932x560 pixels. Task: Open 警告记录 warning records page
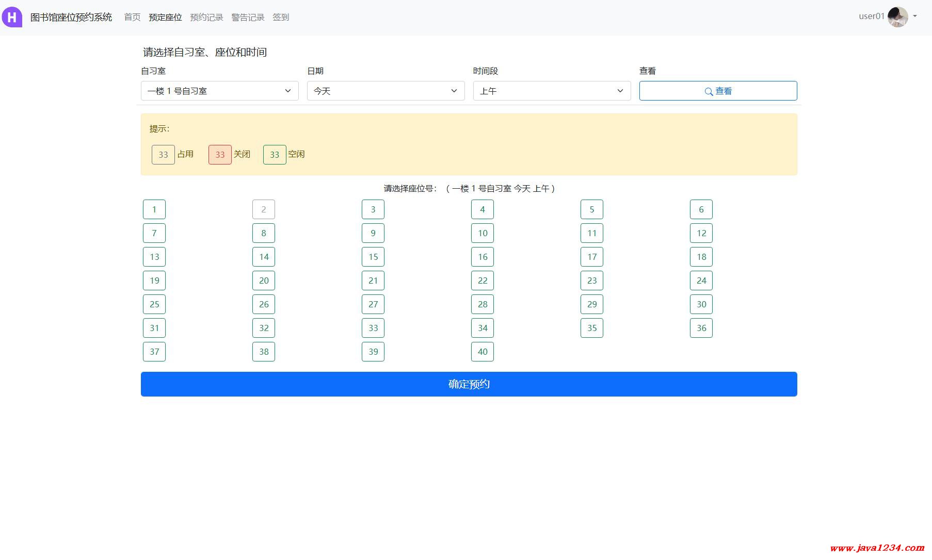coord(248,17)
